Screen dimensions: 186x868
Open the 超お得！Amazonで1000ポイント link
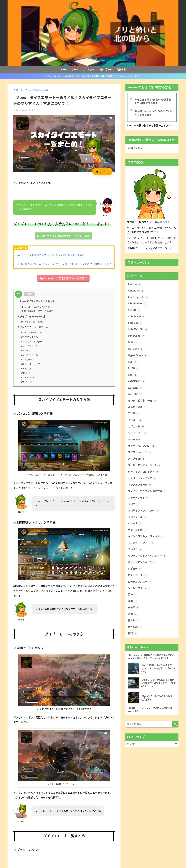(153, 113)
